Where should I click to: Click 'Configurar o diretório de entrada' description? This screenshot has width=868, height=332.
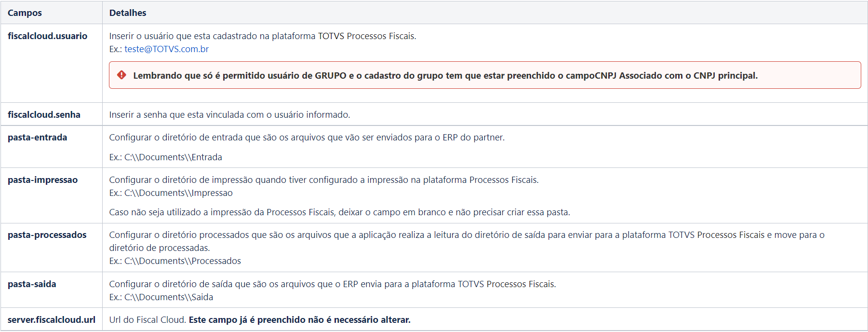307,138
